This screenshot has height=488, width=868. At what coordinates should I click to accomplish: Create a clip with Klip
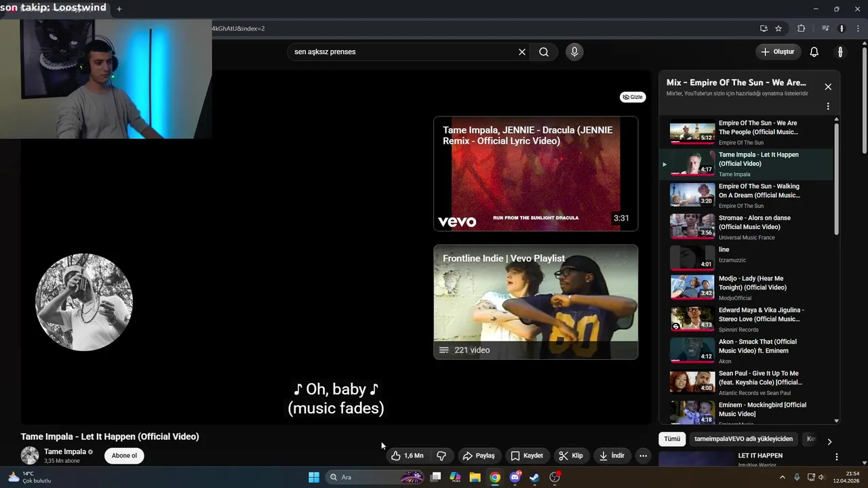[x=571, y=455]
